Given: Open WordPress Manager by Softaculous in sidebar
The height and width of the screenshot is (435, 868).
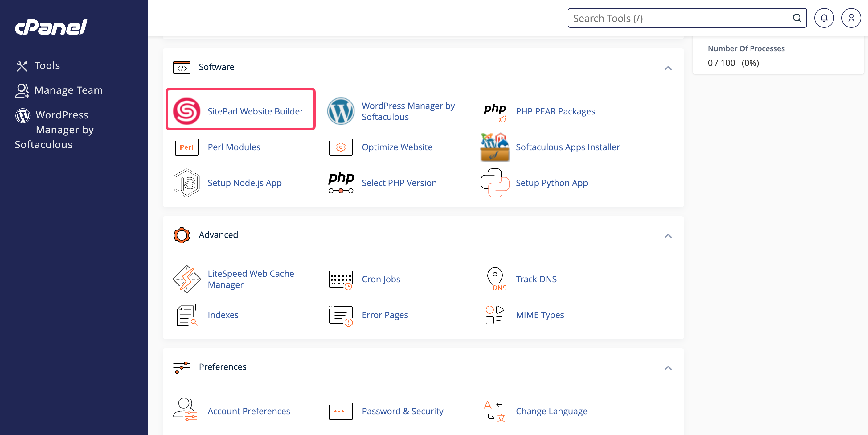Looking at the screenshot, I should [x=54, y=130].
